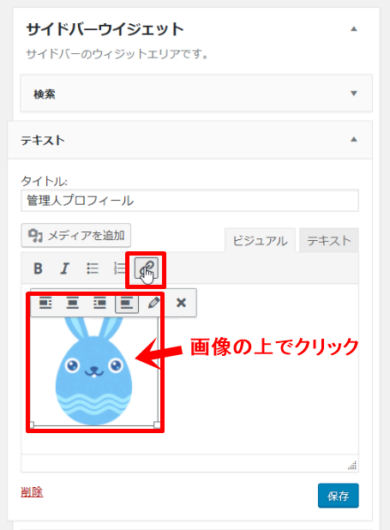Collapse the テキスト widget arrow
The image size is (390, 530).
[x=354, y=139]
